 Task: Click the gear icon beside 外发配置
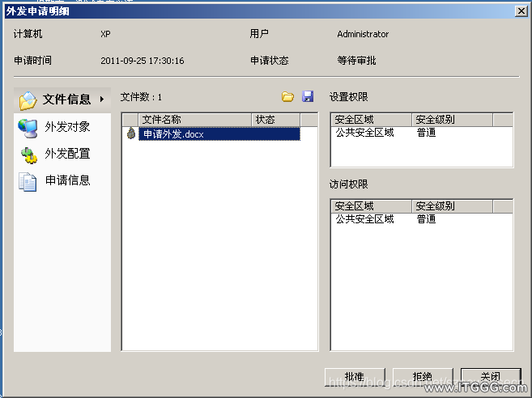29,155
